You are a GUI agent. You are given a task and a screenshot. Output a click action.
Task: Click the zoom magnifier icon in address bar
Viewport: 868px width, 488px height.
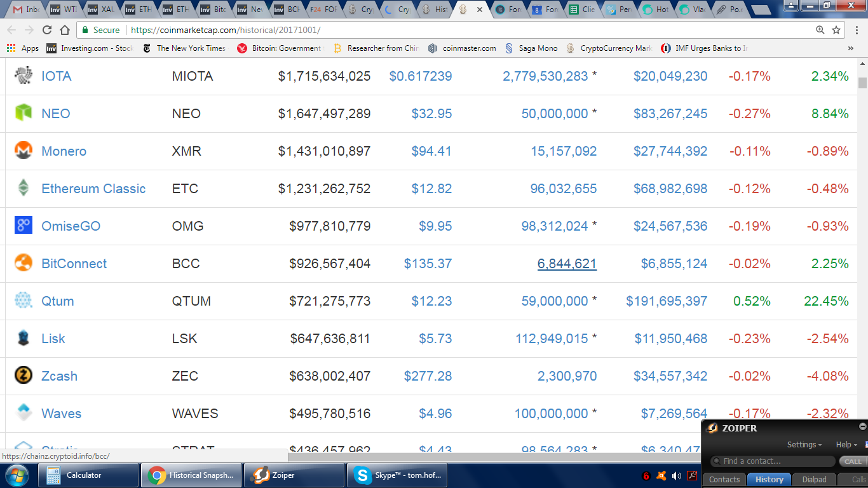tap(820, 30)
